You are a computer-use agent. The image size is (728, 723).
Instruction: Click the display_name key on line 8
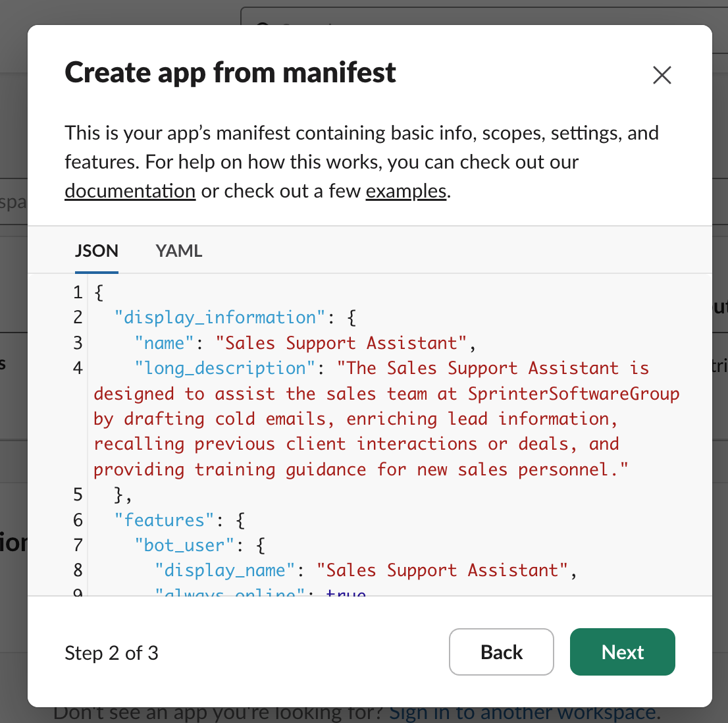[224, 570]
